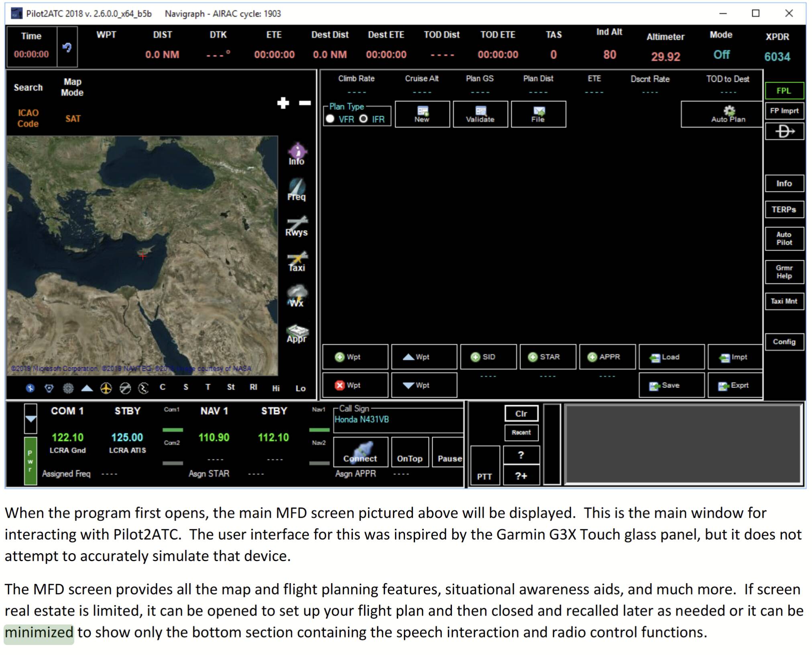Open the TERPs page
This screenshot has height=655, width=812.
[784, 209]
